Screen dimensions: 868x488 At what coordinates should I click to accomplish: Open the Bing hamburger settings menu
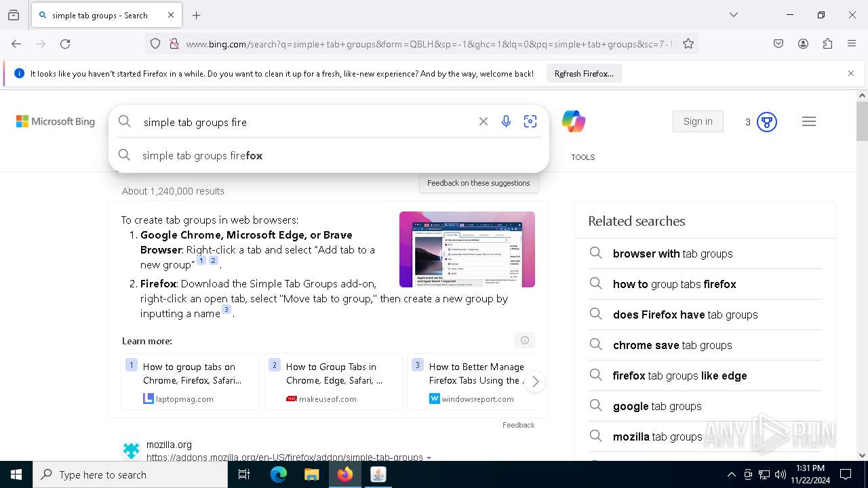[809, 121]
